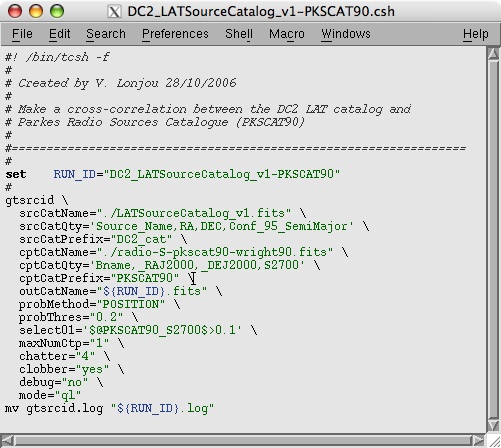Click the X11 icon in title bar

click(x=114, y=12)
